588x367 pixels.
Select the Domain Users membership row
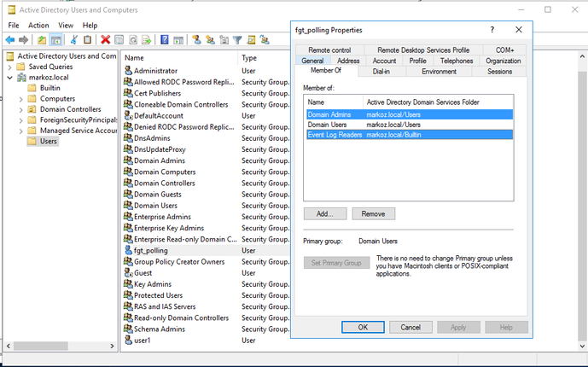[410, 125]
